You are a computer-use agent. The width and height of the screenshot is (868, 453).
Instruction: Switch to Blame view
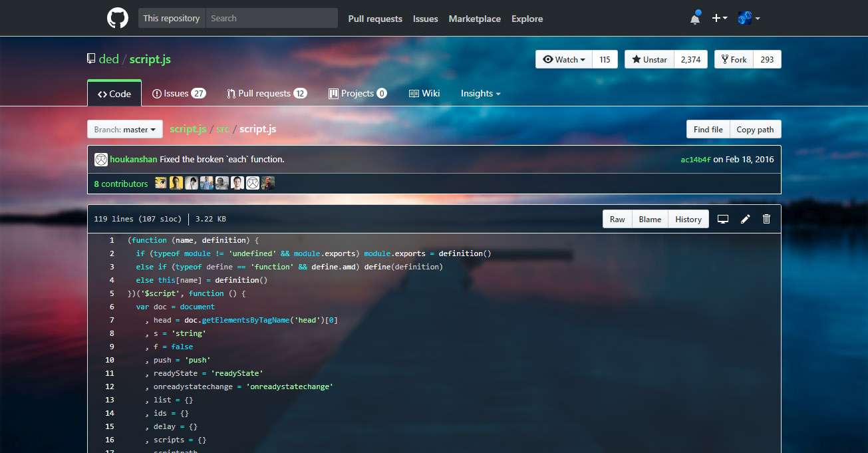pos(649,218)
